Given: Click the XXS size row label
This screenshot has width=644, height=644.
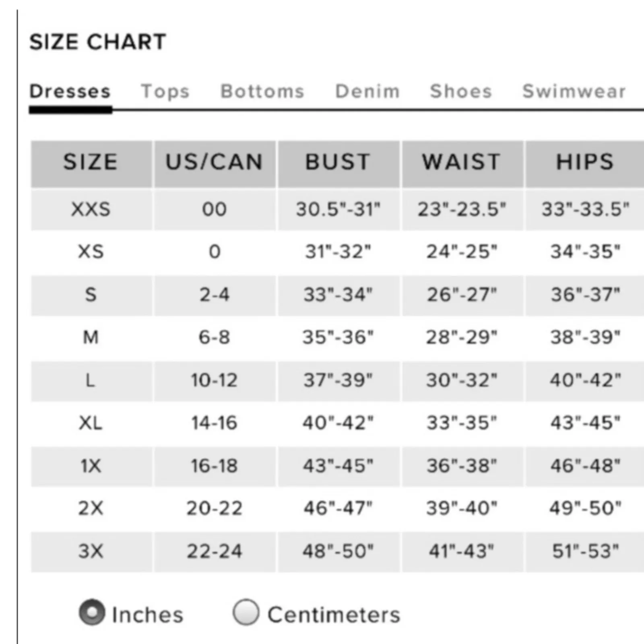Looking at the screenshot, I should (x=91, y=209).
